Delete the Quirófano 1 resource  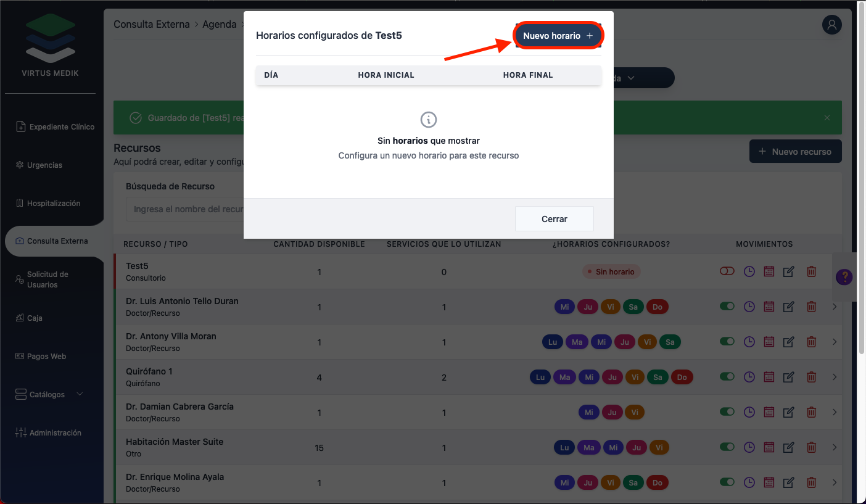812,377
